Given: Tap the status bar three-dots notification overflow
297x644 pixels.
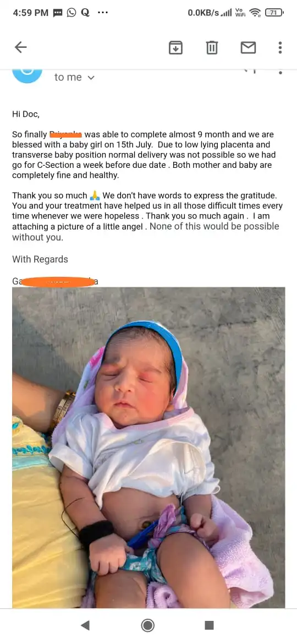Looking at the screenshot, I should 102,13.
